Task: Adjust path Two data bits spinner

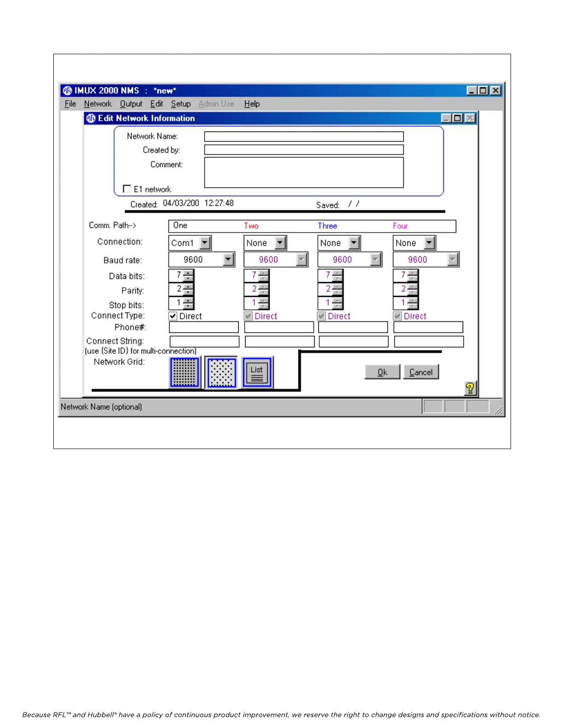Action: [x=264, y=275]
